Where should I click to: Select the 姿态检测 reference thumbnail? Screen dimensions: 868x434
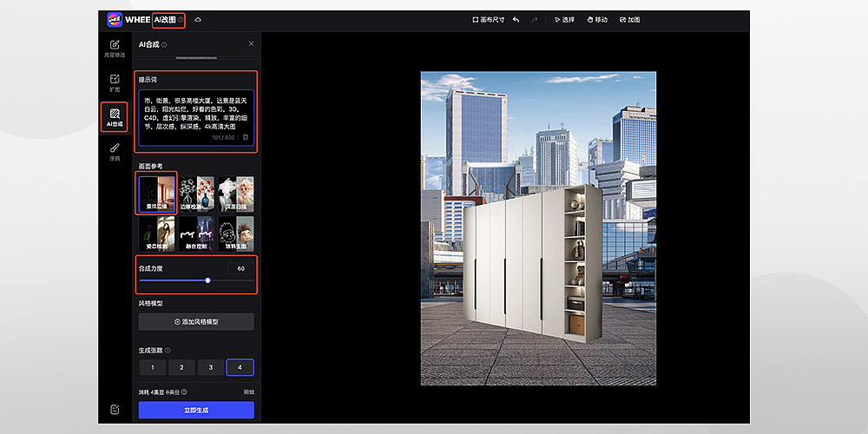157,233
